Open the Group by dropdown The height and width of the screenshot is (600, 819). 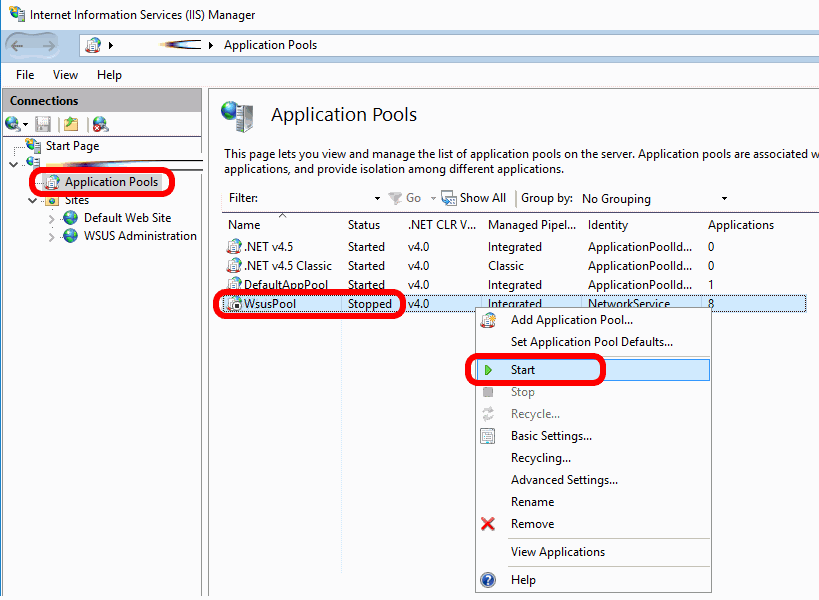click(x=724, y=198)
